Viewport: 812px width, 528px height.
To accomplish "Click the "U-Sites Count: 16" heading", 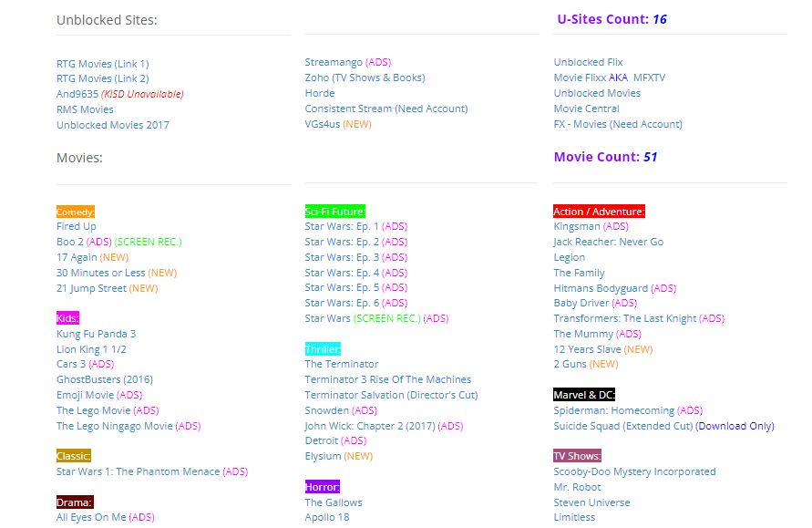I will 612,20.
